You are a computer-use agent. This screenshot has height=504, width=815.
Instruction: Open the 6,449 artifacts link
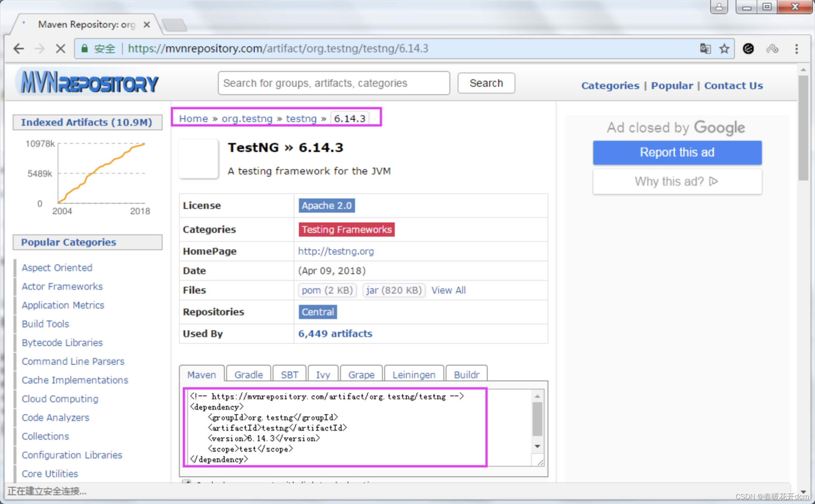click(335, 334)
